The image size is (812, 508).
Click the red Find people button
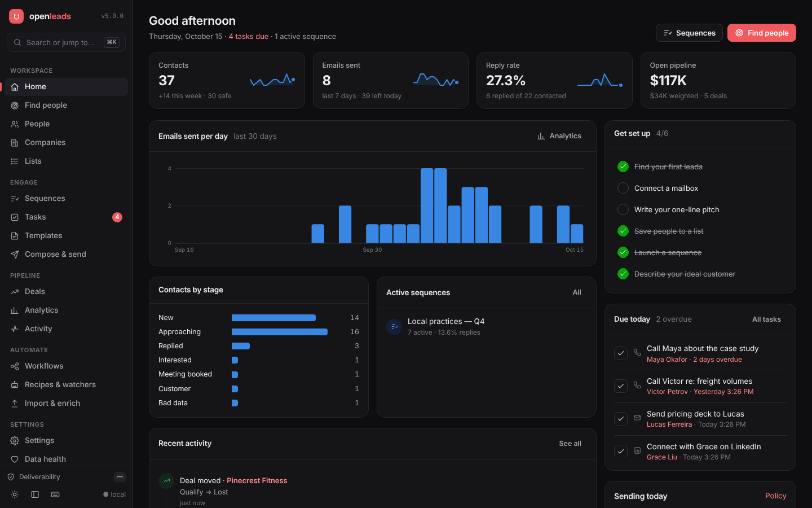(x=762, y=33)
